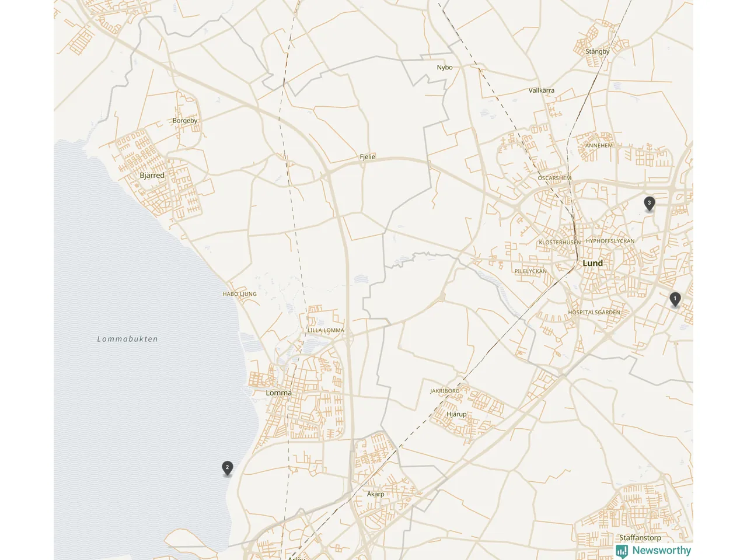Click the LILLA LOMMA label
This screenshot has width=747, height=560.
326,330
